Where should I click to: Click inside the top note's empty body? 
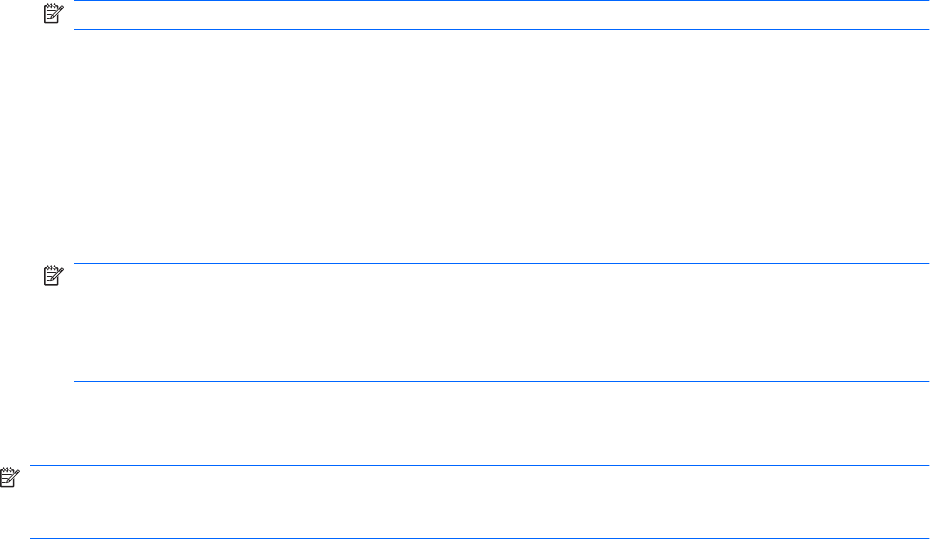[x=500, y=16]
